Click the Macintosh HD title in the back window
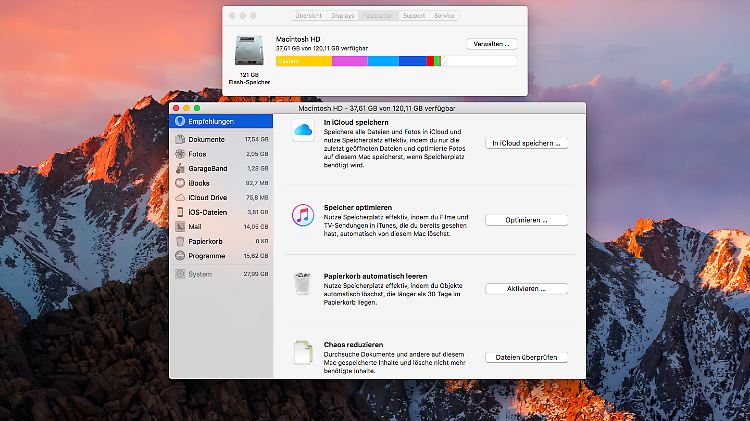The image size is (750, 421). 298,39
